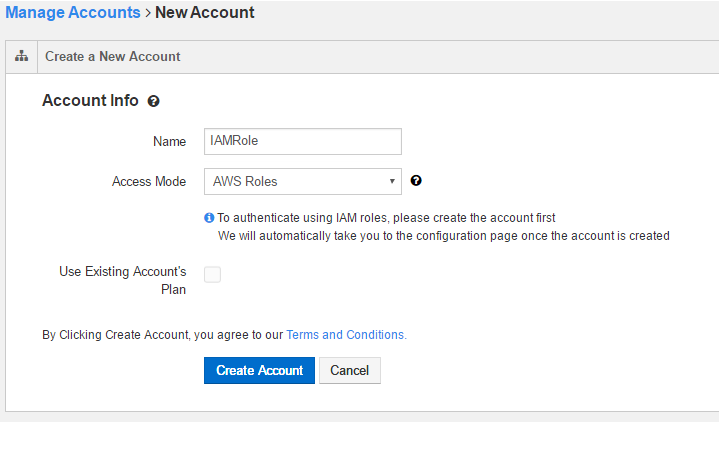Image resolution: width=719 pixels, height=453 pixels.
Task: Click the 'We will automatically take you' message
Action: pos(443,236)
